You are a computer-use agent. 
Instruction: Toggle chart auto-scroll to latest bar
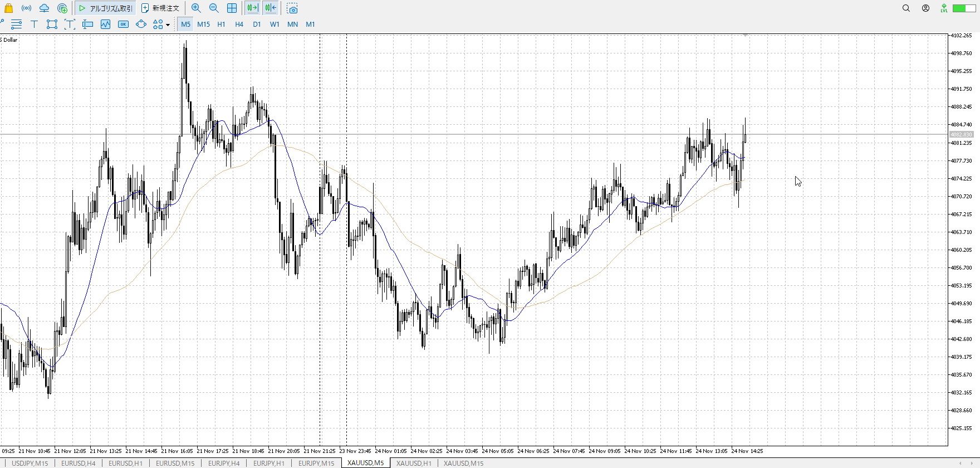252,8
